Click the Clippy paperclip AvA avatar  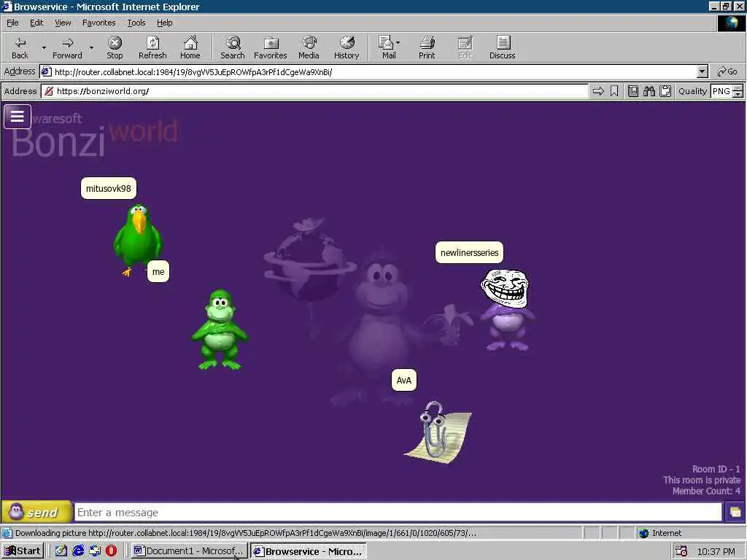pyautogui.click(x=438, y=432)
